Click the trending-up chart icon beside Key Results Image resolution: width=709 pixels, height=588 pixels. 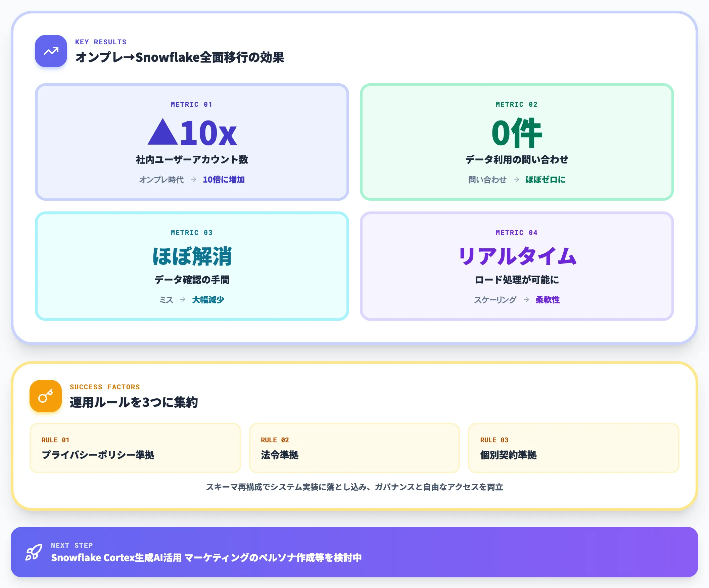pos(51,51)
